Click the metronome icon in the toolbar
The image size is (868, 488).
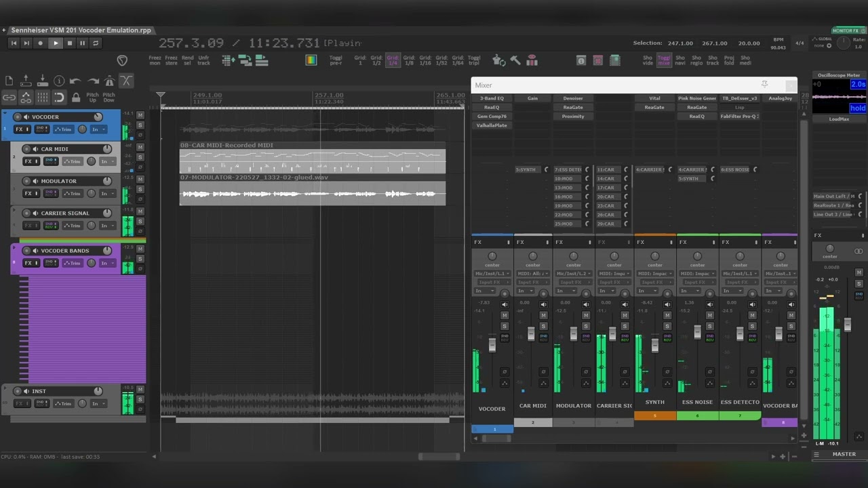coord(109,81)
